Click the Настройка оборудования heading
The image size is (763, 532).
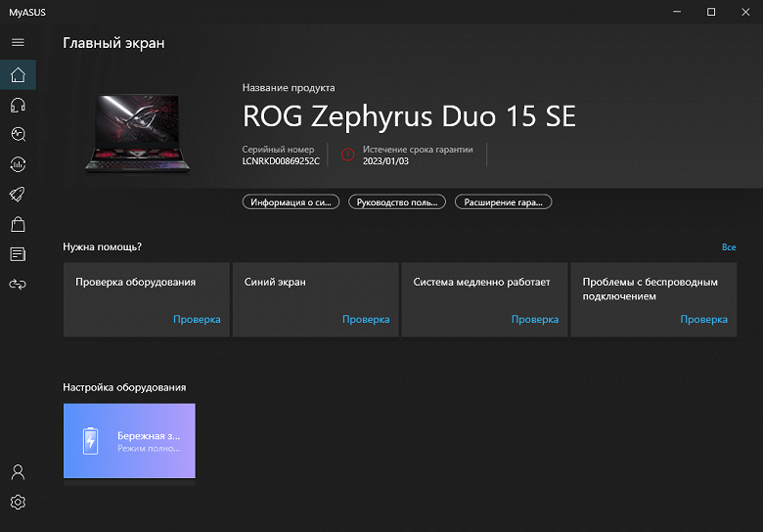[x=124, y=387]
